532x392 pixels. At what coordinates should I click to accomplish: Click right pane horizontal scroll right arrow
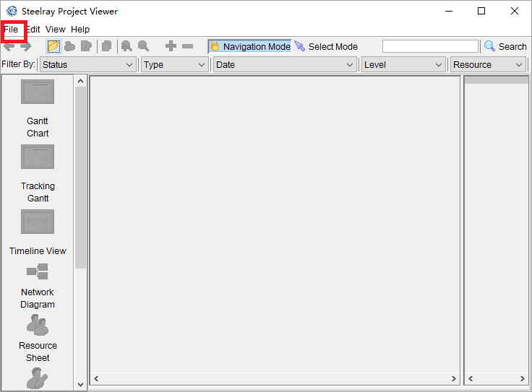point(523,378)
